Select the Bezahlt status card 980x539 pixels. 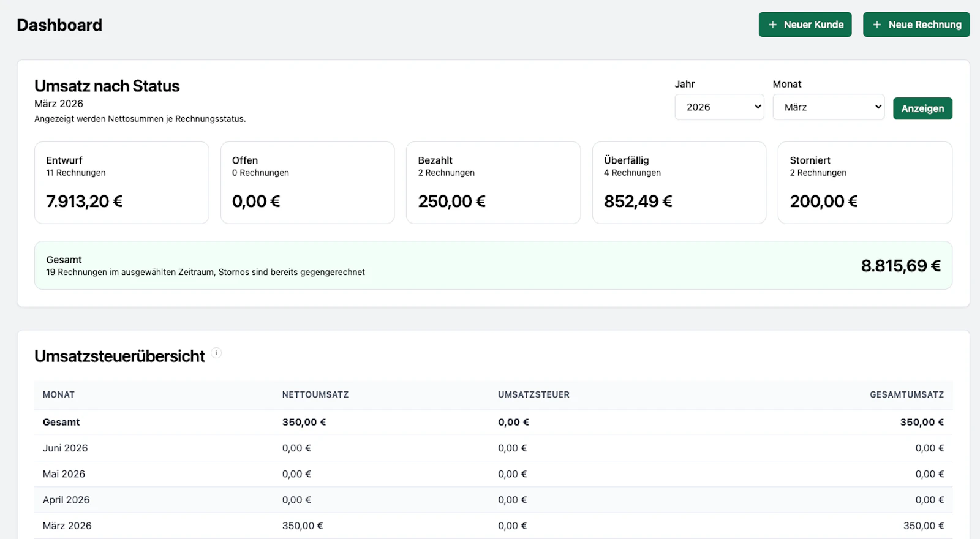pos(493,183)
